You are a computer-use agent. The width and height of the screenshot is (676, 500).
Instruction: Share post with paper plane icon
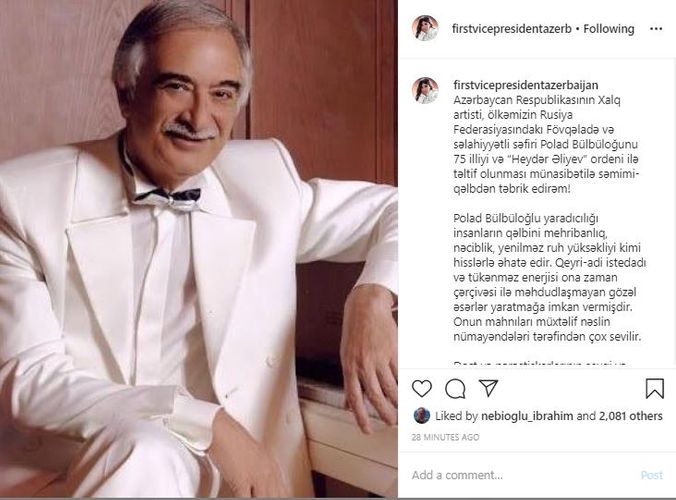pos(488,388)
